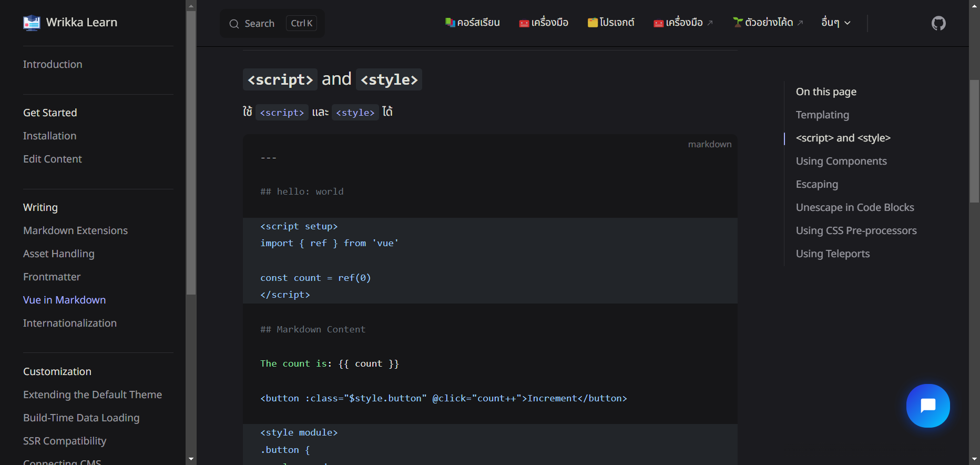
Task: Click the Wrikka Learn logo icon
Action: click(32, 23)
